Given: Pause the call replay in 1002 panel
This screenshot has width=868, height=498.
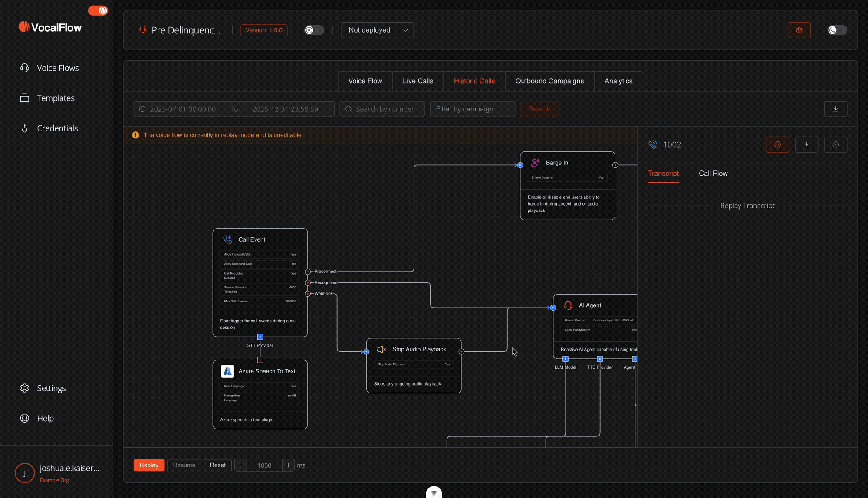Looking at the screenshot, I should click(x=777, y=144).
